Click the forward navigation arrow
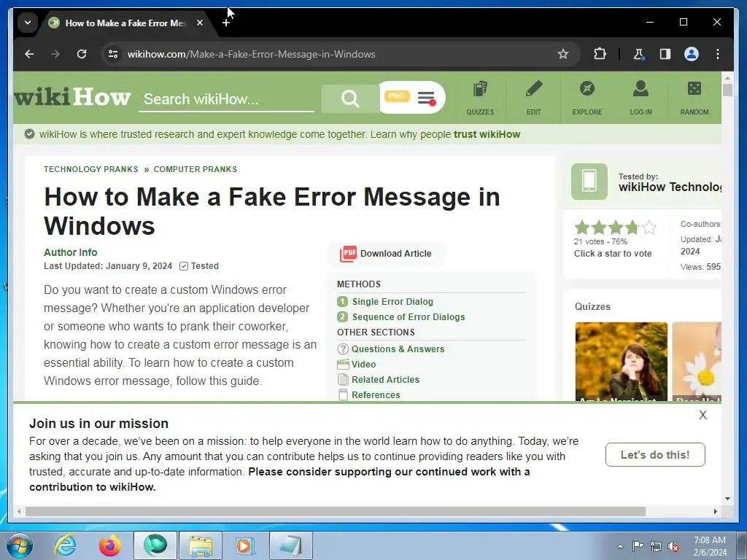 (55, 54)
